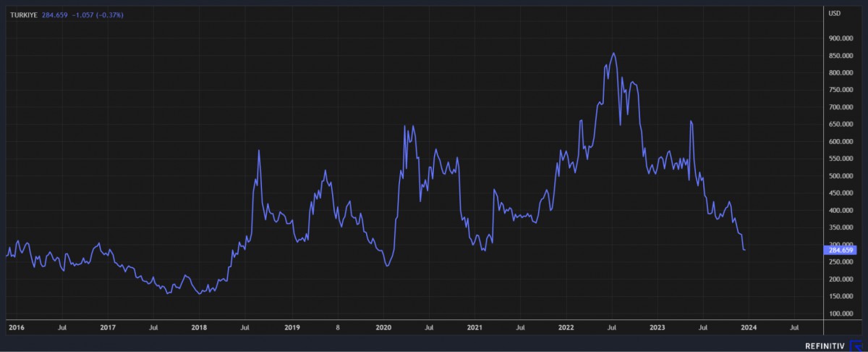Click the −1.057 (−0.37%) change readout

tap(98, 15)
